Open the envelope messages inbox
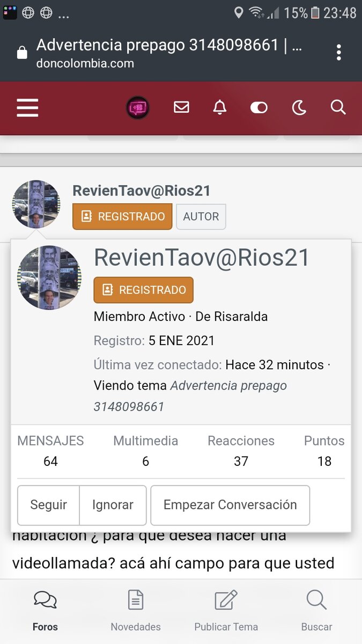362x644 pixels. pyautogui.click(x=181, y=108)
